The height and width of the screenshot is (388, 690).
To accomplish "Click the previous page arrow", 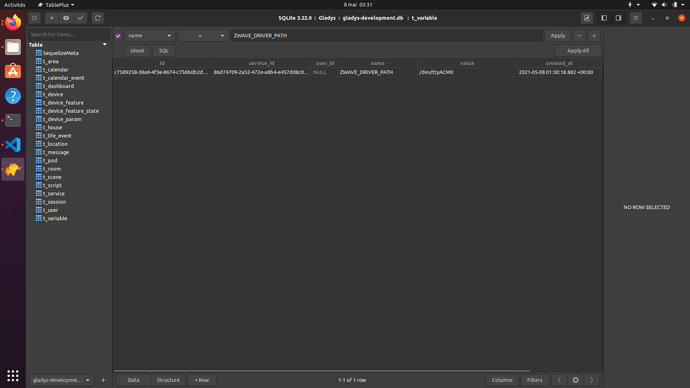I will [559, 380].
